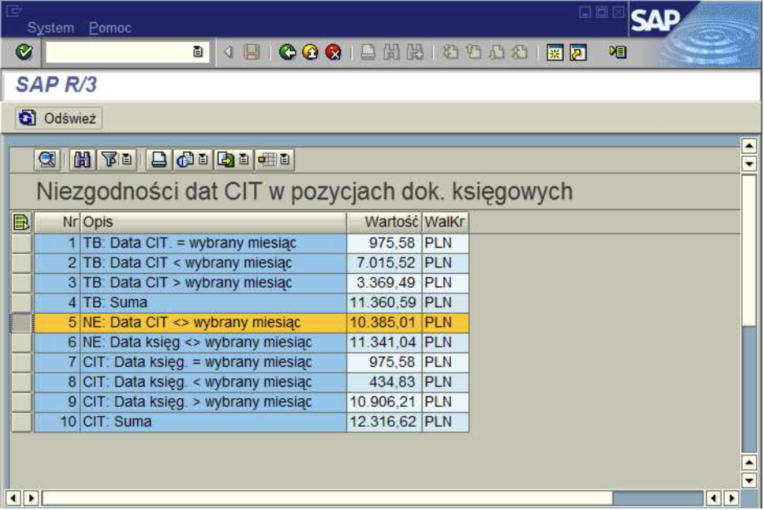Open the Views dropdown arrow
The height and width of the screenshot is (510, 764).
[204, 160]
